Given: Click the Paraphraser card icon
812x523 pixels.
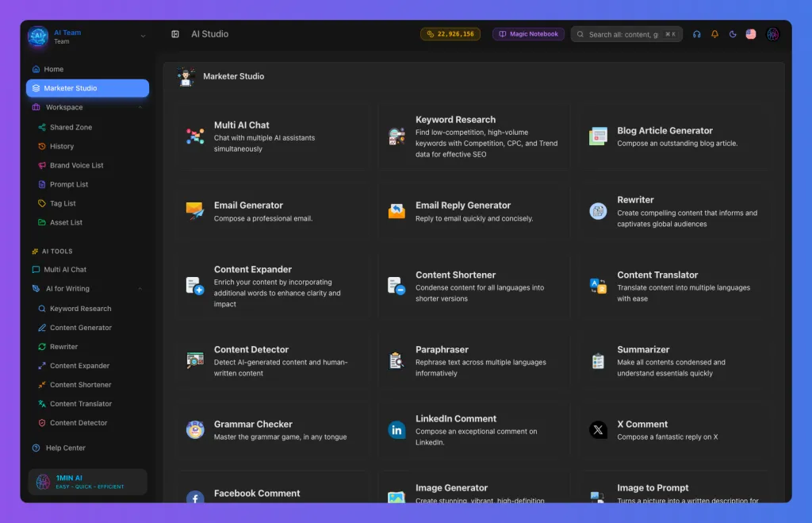Looking at the screenshot, I should [396, 360].
